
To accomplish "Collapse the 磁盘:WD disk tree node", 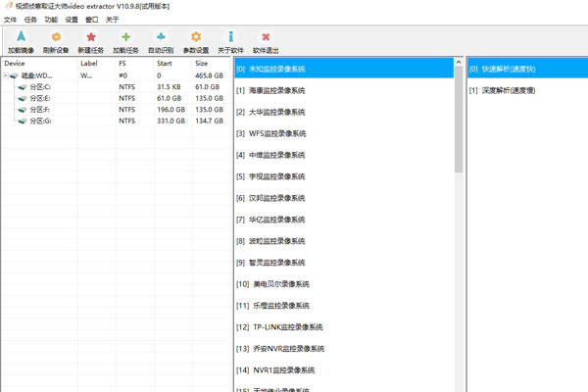I will (6, 75).
